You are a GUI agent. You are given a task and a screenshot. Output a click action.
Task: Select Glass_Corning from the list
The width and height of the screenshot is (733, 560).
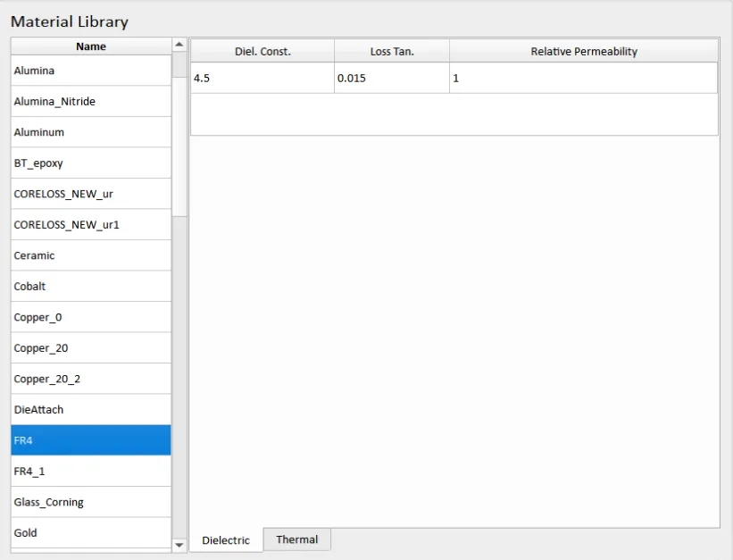[90, 502]
